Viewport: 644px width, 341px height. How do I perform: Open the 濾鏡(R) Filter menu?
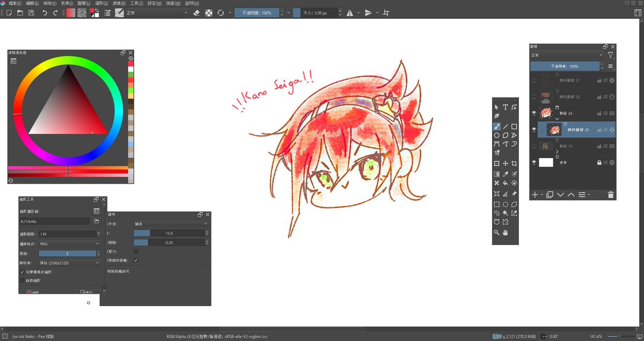tap(120, 3)
